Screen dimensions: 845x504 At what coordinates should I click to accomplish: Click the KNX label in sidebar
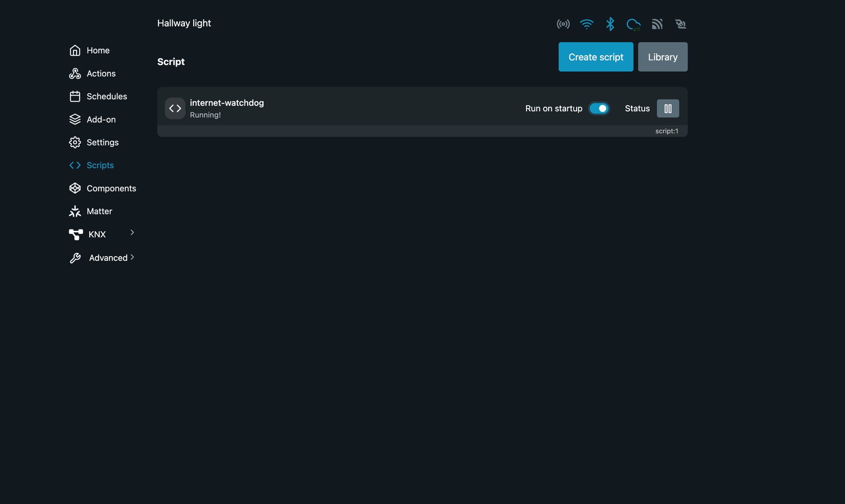tap(97, 234)
